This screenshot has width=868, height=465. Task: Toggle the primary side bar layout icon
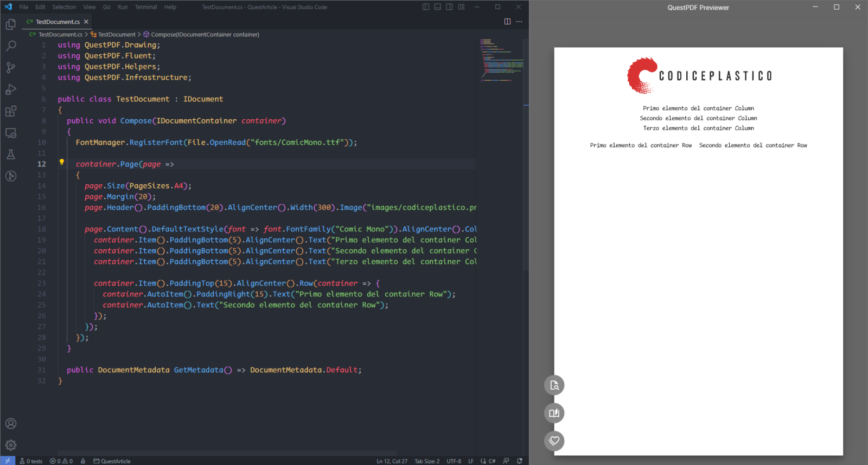426,7
